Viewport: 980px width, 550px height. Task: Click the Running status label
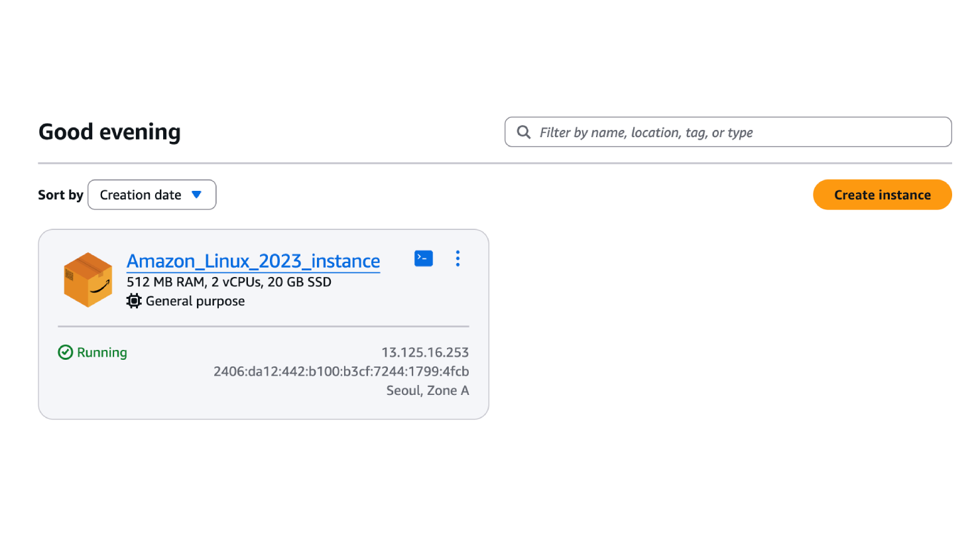point(101,352)
